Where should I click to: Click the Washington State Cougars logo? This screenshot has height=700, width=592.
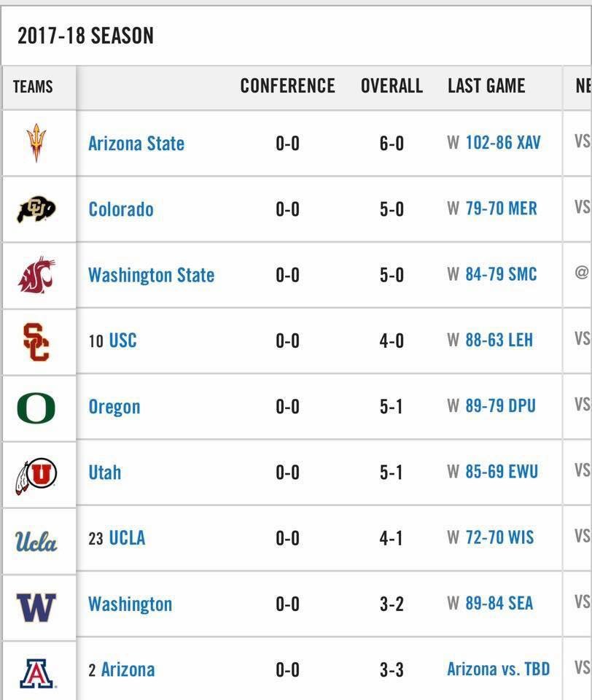click(36, 276)
